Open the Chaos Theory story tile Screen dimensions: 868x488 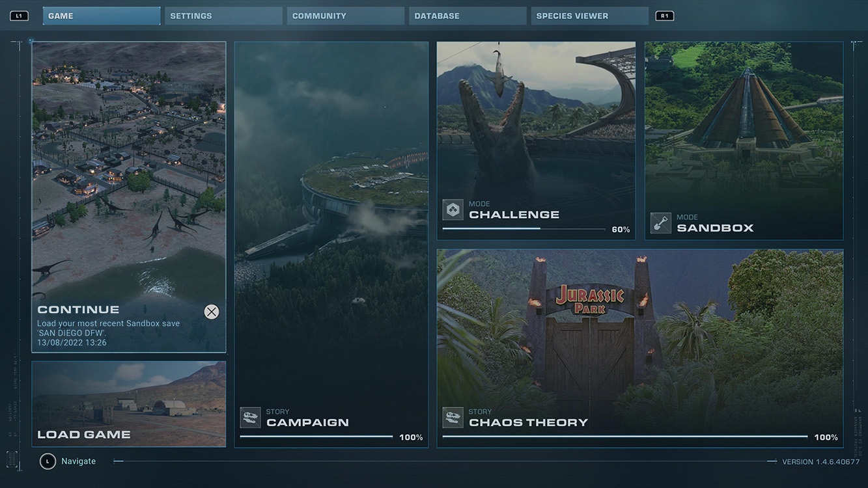tap(640, 349)
